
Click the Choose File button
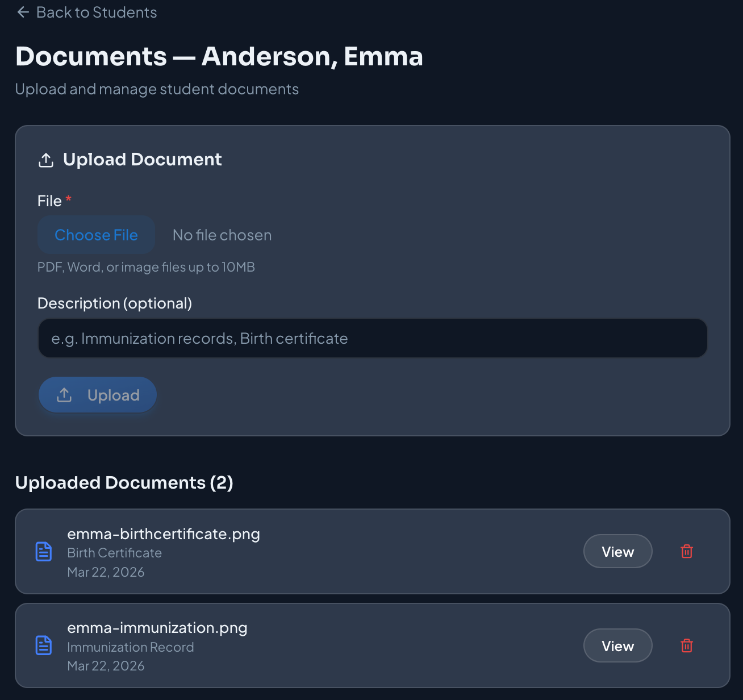pos(96,235)
